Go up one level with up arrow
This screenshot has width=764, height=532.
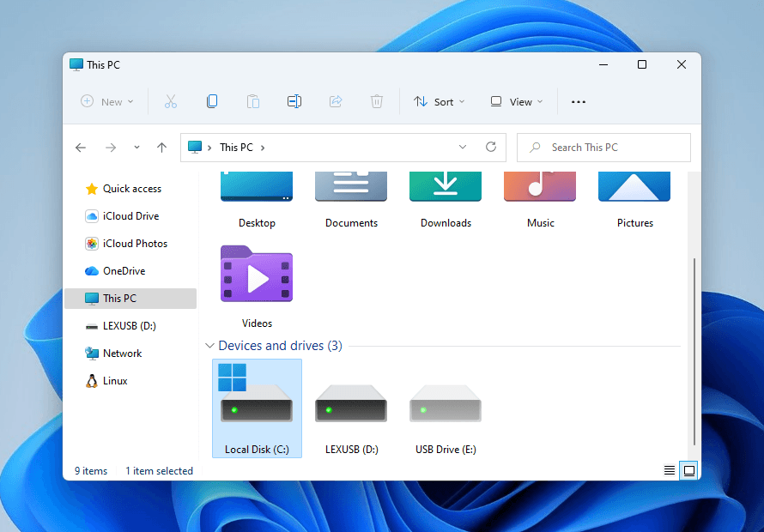click(x=161, y=148)
